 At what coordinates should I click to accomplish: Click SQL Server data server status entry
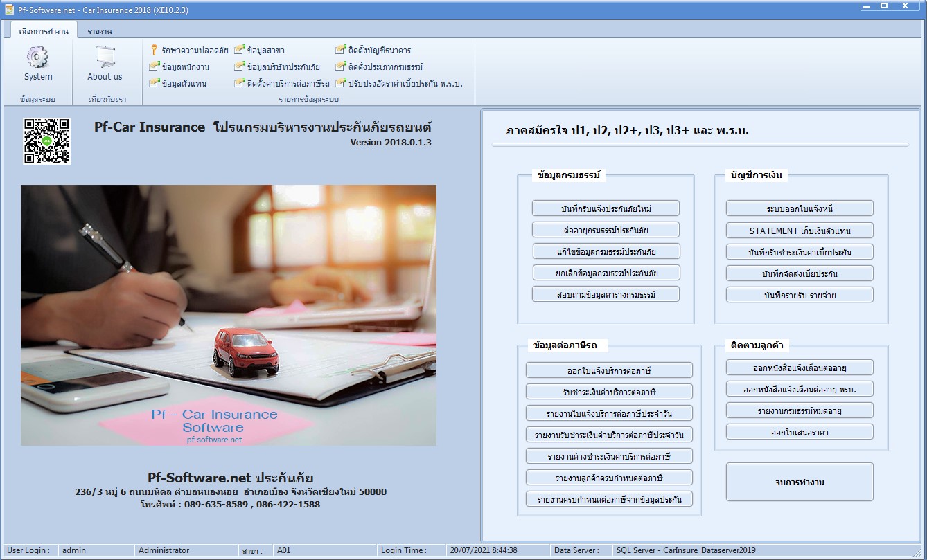(766, 550)
